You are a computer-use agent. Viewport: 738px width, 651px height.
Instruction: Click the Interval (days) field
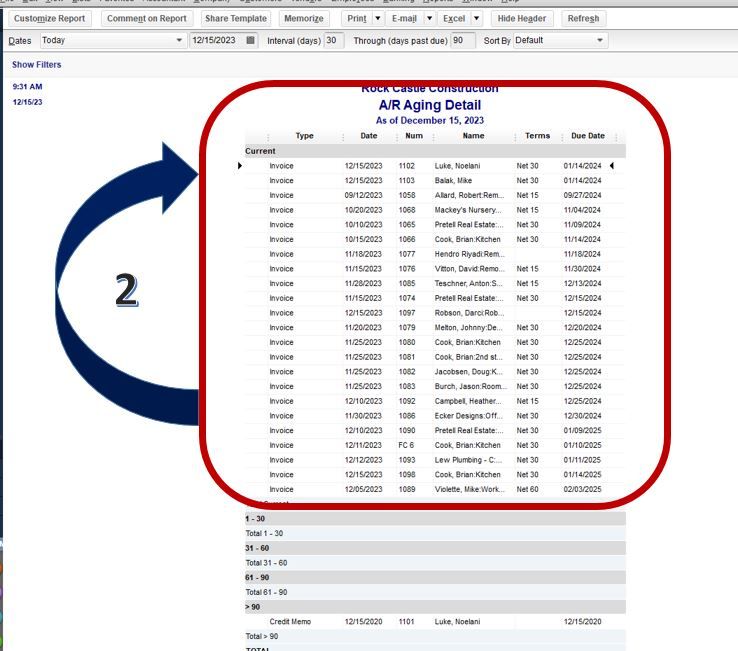click(x=334, y=40)
